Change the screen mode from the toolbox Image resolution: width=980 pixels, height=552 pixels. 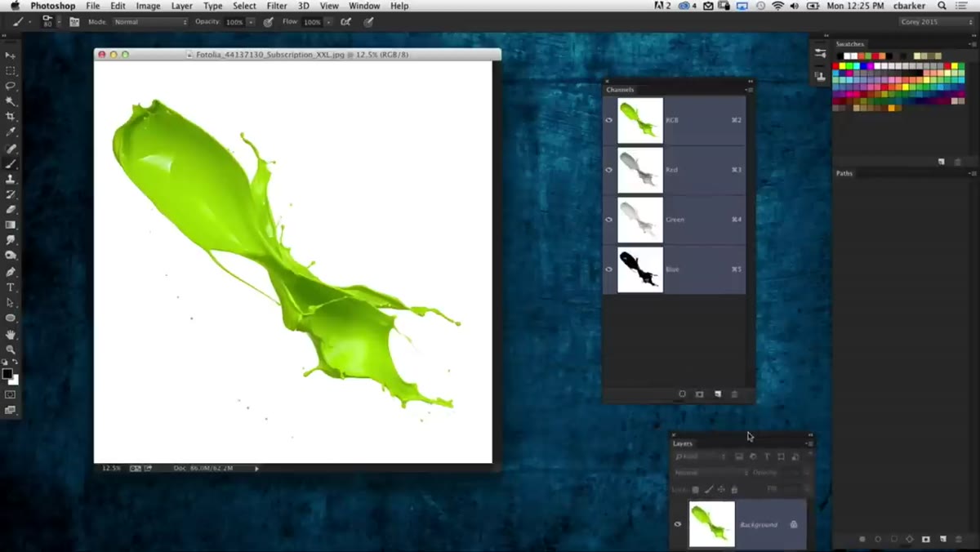pos(11,410)
